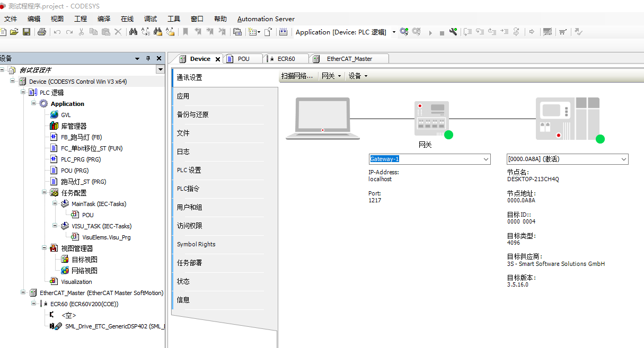Undo the last action
The image size is (644, 348).
tap(57, 32)
